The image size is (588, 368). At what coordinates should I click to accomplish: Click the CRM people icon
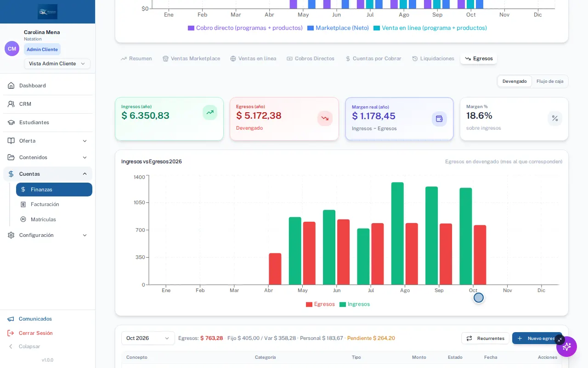pos(11,104)
